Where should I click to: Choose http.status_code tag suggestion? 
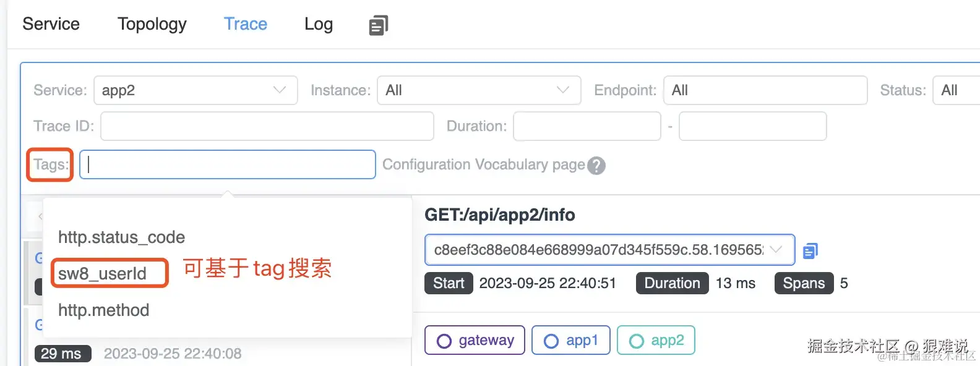point(121,237)
